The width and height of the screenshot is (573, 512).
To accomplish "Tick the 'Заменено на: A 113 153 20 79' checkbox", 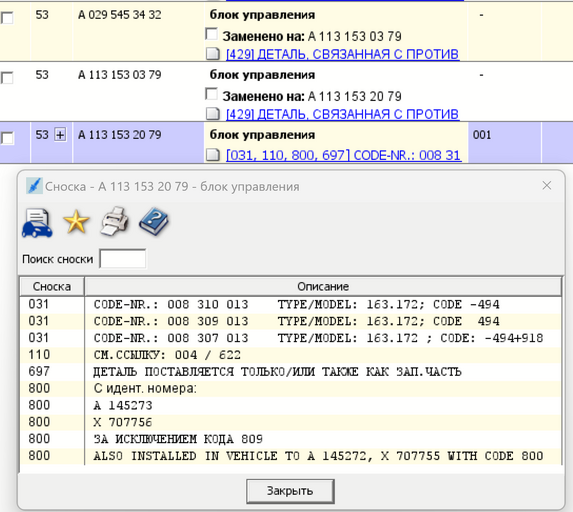I will pos(212,94).
